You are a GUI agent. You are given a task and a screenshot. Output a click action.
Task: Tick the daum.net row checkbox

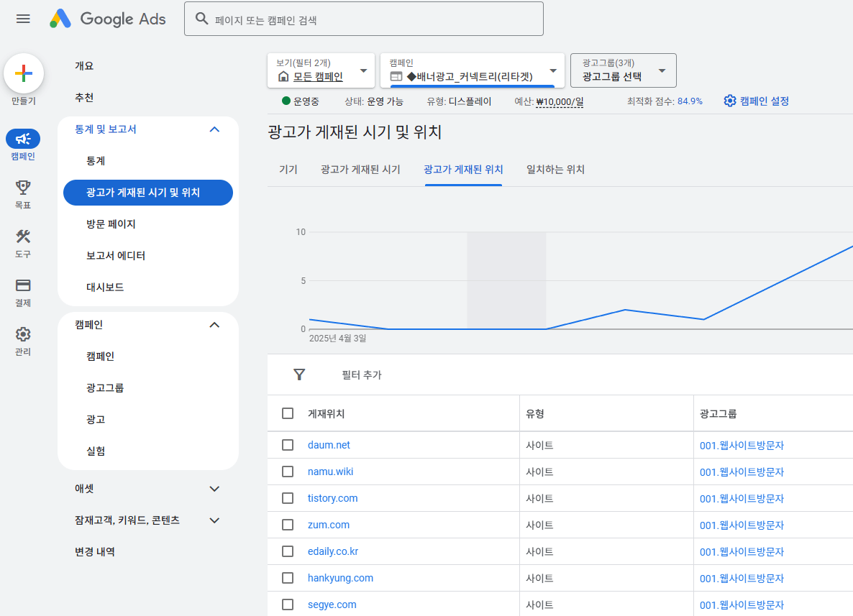(288, 445)
